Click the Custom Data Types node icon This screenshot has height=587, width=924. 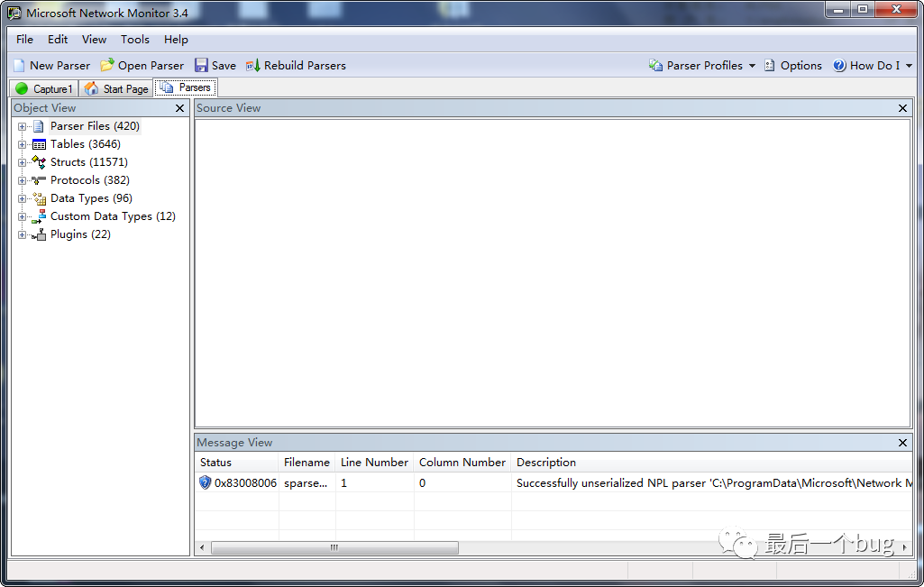point(39,216)
